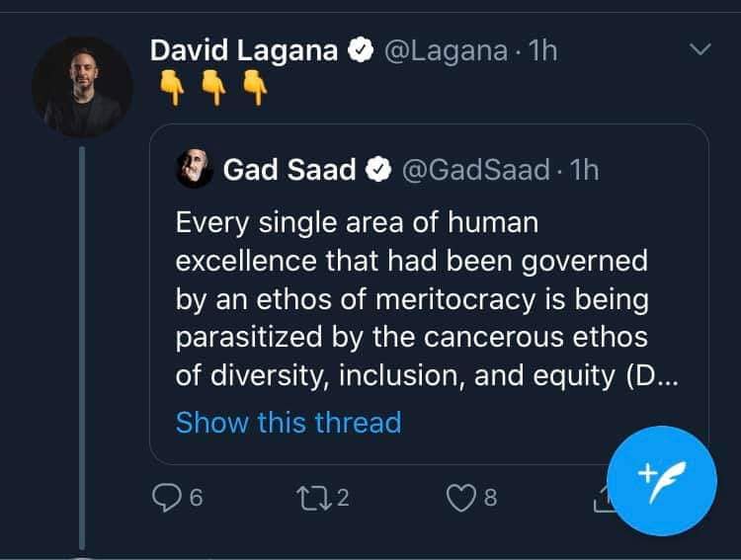Open the tweet options chevron menu
Viewport: 741px width, 560px height.
[699, 49]
